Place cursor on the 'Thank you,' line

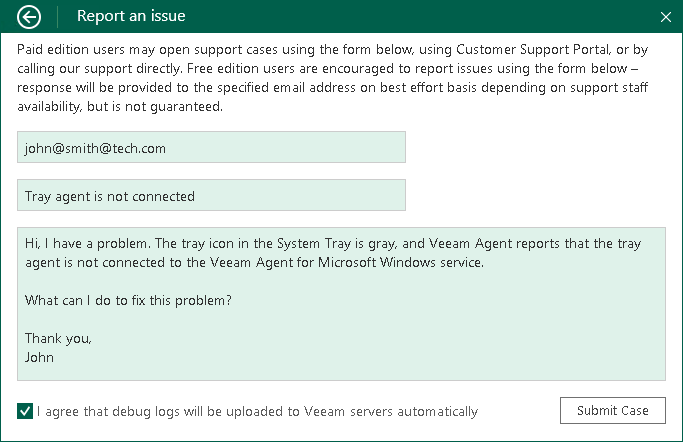(x=58, y=338)
